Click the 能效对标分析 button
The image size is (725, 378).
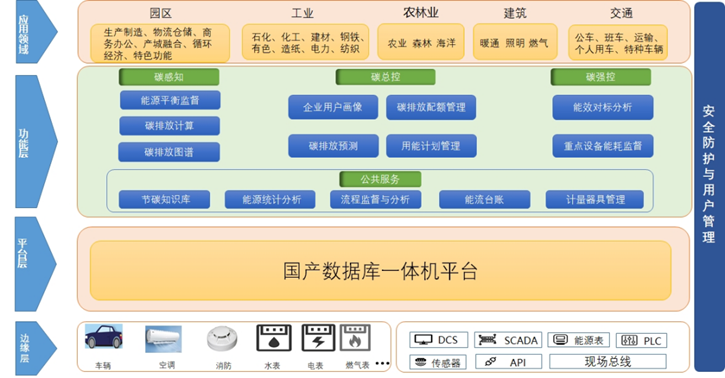coord(602,107)
